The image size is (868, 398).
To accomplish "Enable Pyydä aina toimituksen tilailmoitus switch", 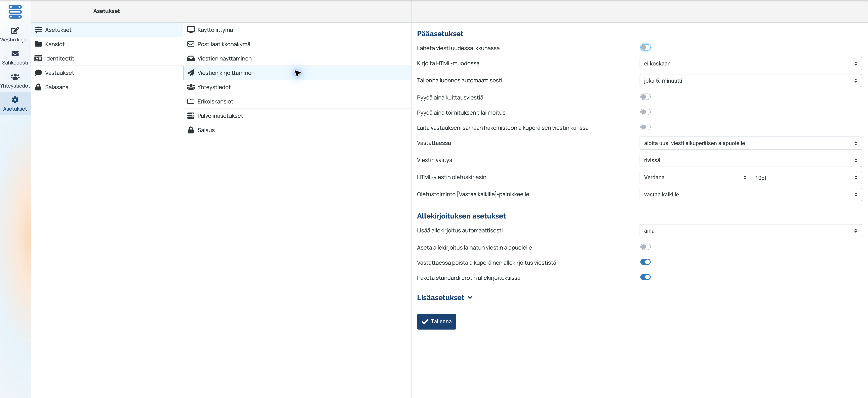I will click(x=645, y=112).
